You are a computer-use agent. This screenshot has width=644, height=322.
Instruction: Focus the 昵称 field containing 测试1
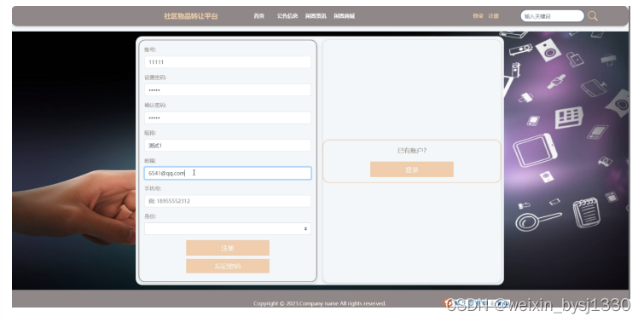[x=228, y=145]
